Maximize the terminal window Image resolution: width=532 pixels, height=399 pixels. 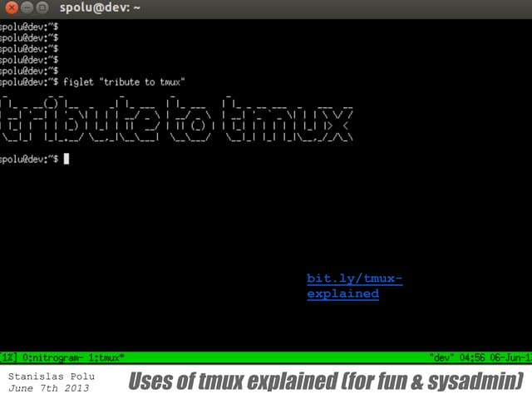43,7
